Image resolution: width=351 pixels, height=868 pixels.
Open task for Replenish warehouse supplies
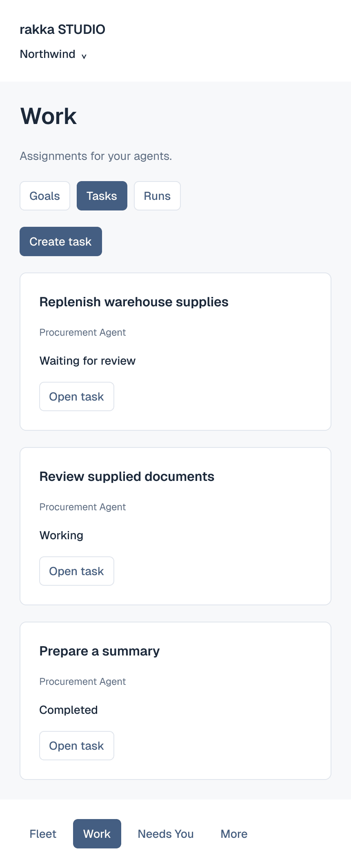pos(77,396)
